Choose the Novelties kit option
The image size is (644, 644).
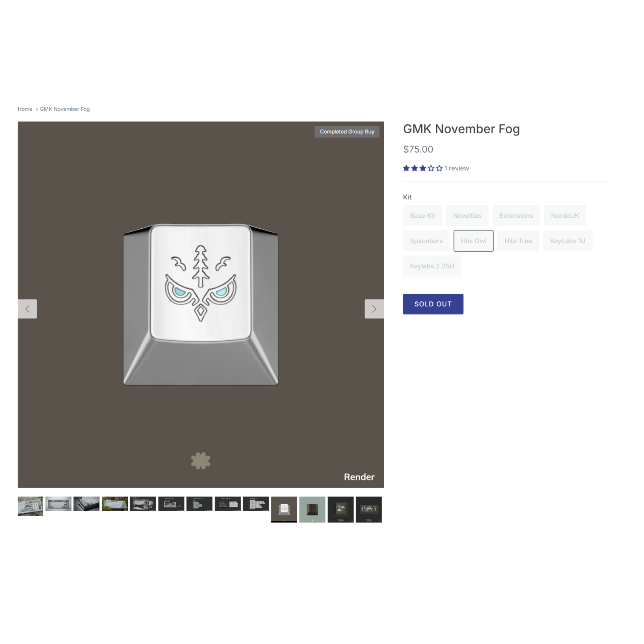[467, 216]
